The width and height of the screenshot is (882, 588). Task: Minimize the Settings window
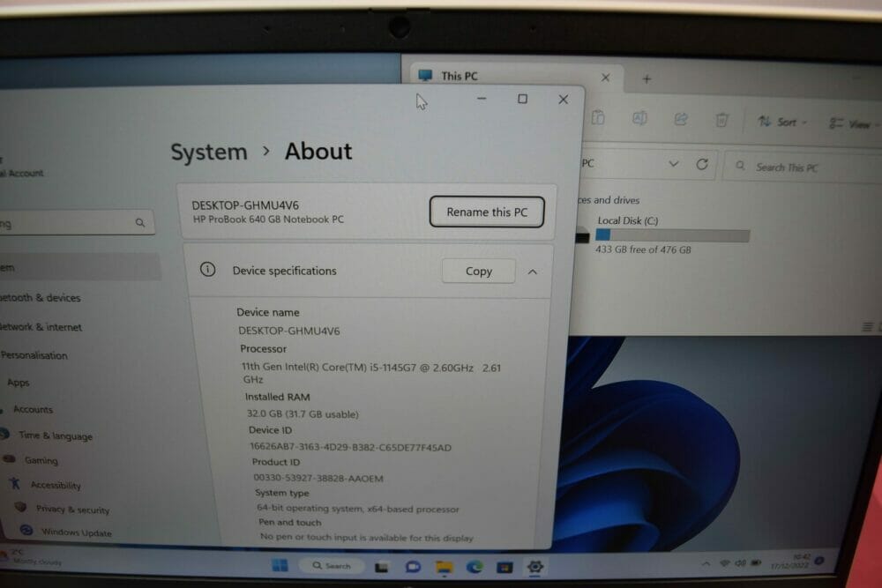click(482, 99)
